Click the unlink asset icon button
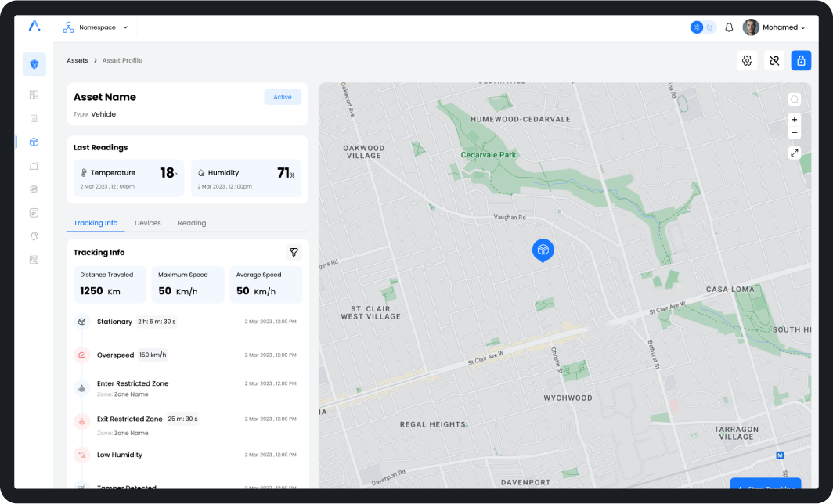Screen dimensions: 833x504 (x=774, y=60)
